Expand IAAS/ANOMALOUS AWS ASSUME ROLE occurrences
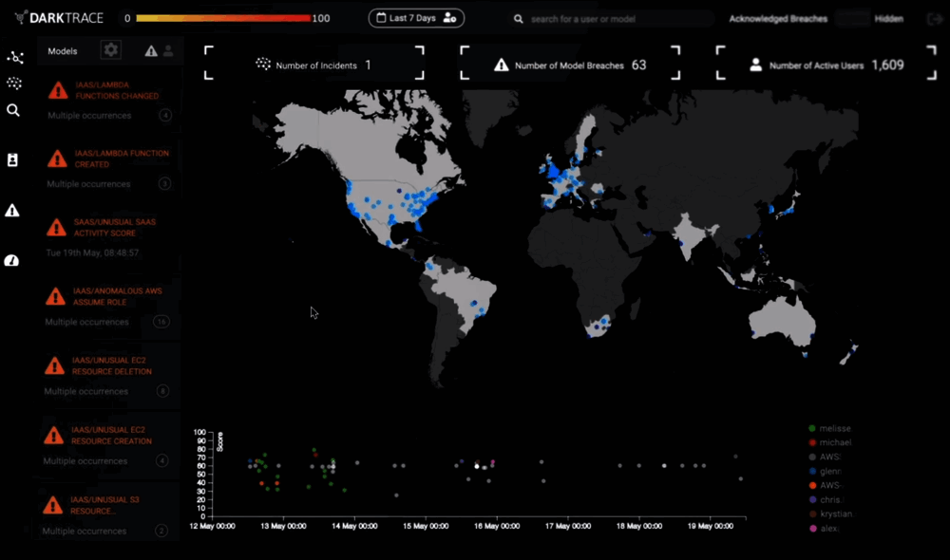Screen dimensions: 950x560 161,322
